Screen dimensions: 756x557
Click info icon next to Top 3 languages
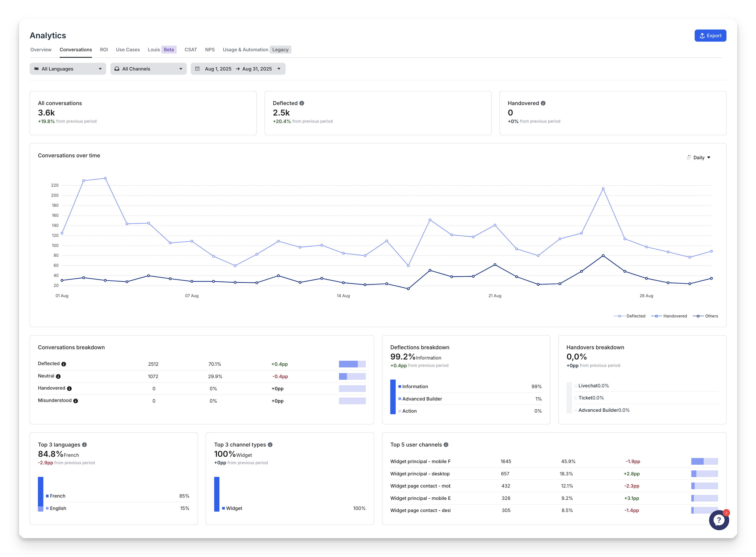pyautogui.click(x=84, y=445)
